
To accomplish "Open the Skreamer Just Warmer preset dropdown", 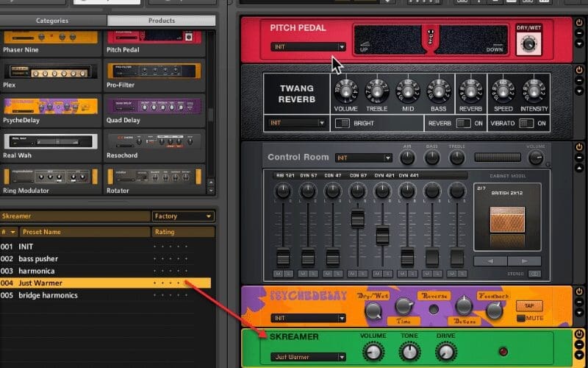I will [x=308, y=357].
